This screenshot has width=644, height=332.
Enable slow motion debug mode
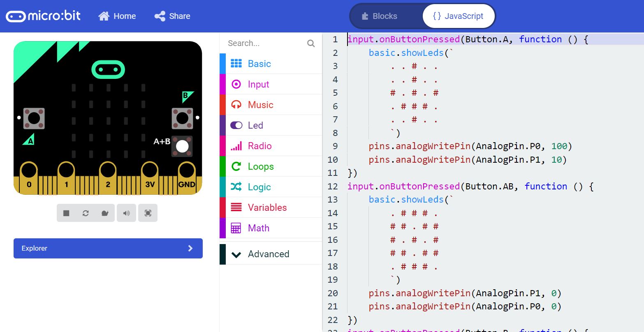pos(105,213)
